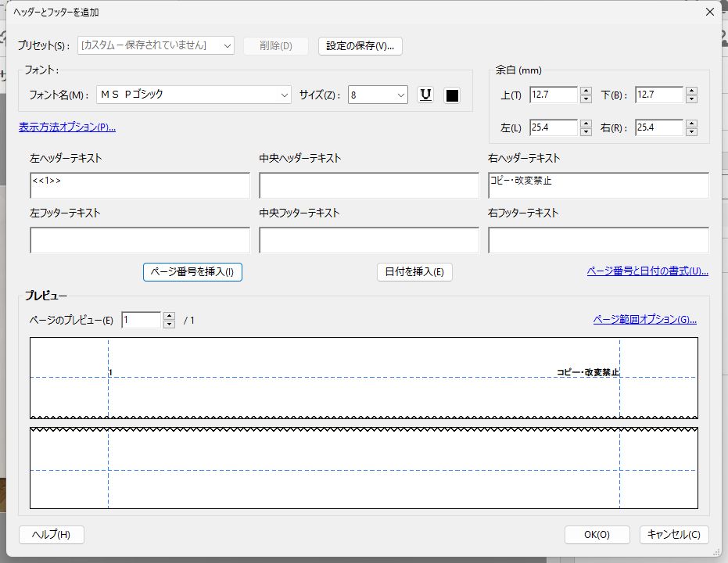Click the 日付を挿入 insert date button
Viewport: 728px width, 563px height.
click(x=414, y=272)
